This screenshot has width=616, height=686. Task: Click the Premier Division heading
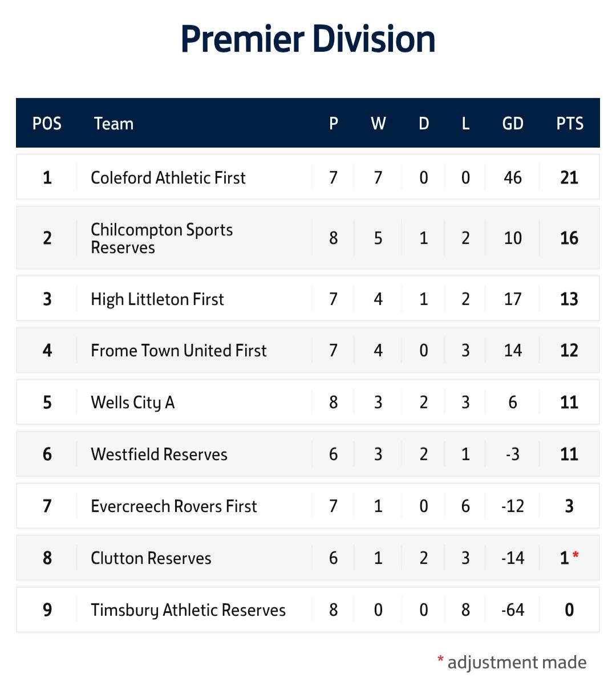tap(308, 39)
